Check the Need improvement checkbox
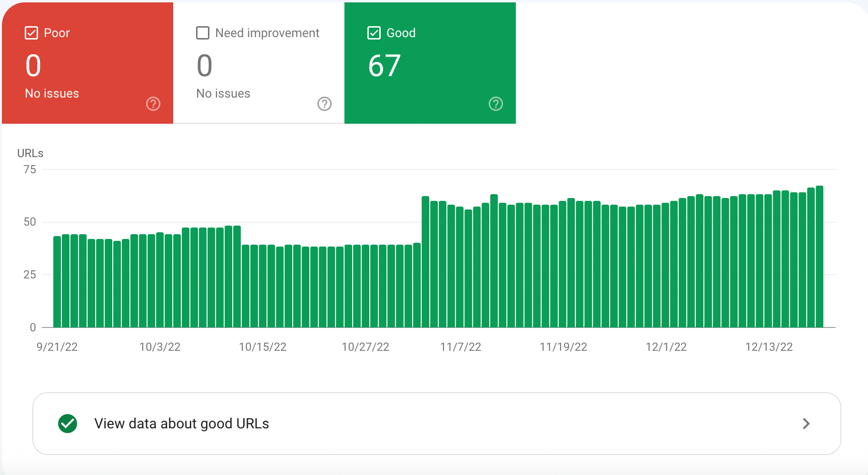The width and height of the screenshot is (868, 475). (x=203, y=33)
